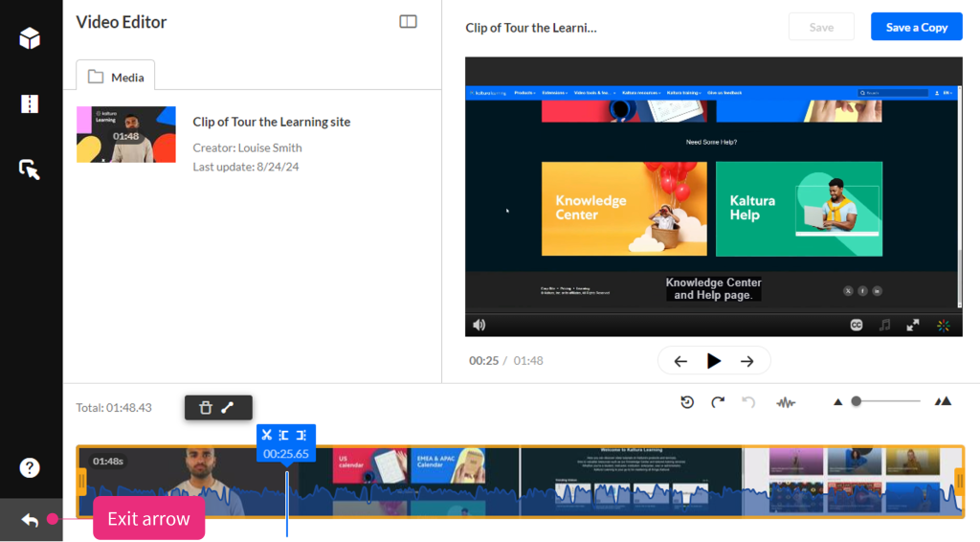Reset edits with the circular reset icon

pos(687,402)
